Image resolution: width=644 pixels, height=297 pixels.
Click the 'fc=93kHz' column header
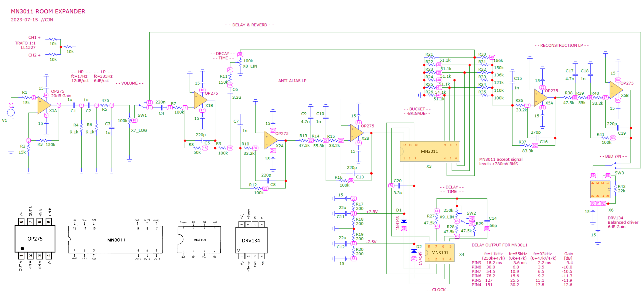(x=542, y=254)
